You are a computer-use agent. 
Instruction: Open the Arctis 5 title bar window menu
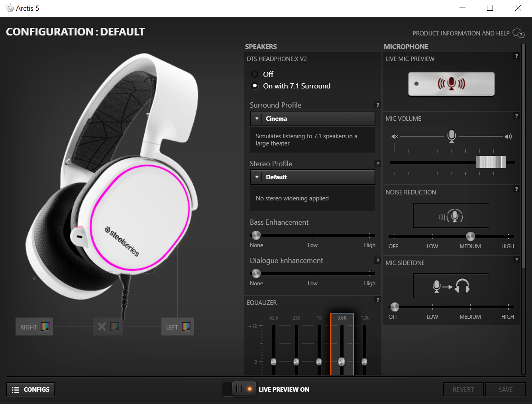pyautogui.click(x=9, y=7)
